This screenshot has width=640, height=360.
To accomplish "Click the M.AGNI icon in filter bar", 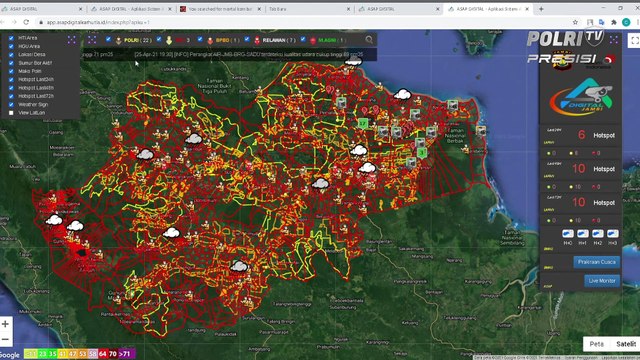I will click(313, 40).
